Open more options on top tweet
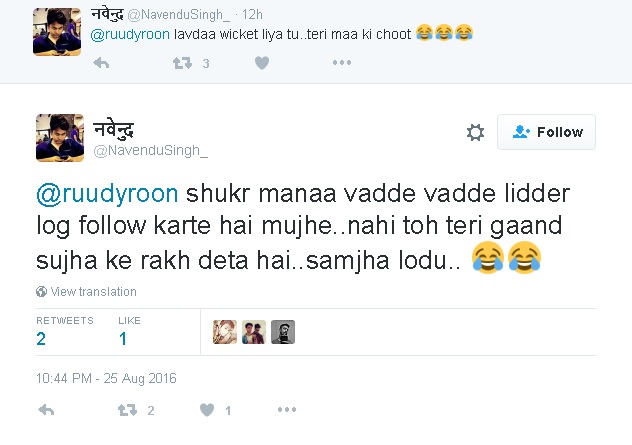The height and width of the screenshot is (445, 632). (342, 63)
